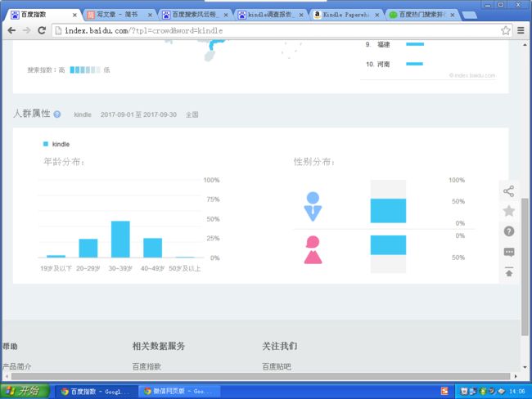532x399 pixels.
Task: Click the favorite star in side toolbar
Action: (x=508, y=211)
